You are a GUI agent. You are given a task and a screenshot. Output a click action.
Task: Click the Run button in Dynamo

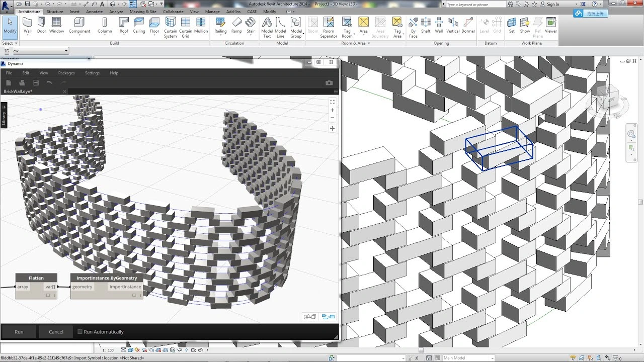19,332
